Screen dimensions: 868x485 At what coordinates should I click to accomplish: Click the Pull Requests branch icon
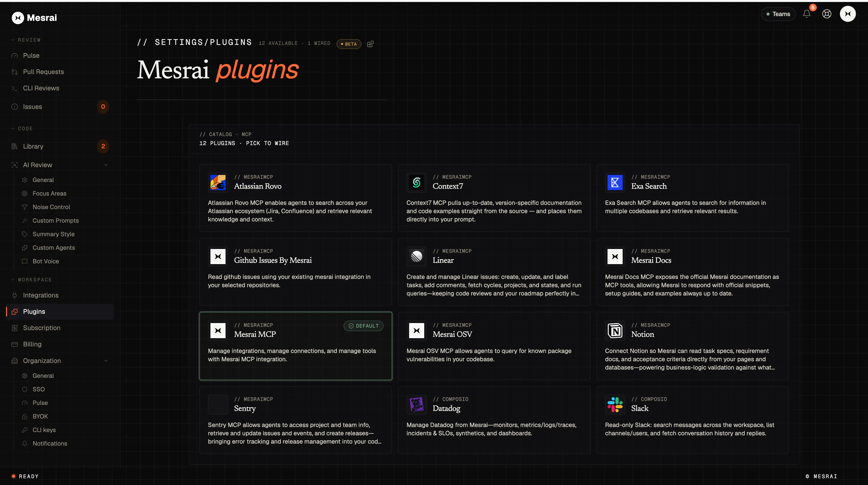coord(15,72)
